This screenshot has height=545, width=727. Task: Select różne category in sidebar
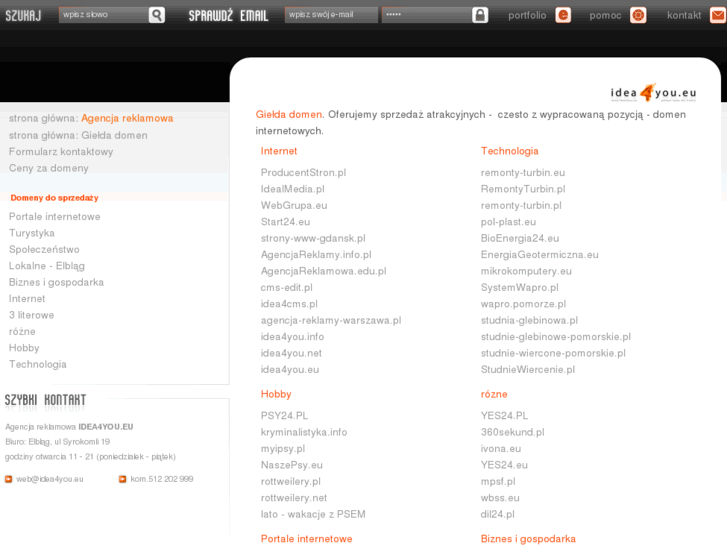pyautogui.click(x=22, y=332)
